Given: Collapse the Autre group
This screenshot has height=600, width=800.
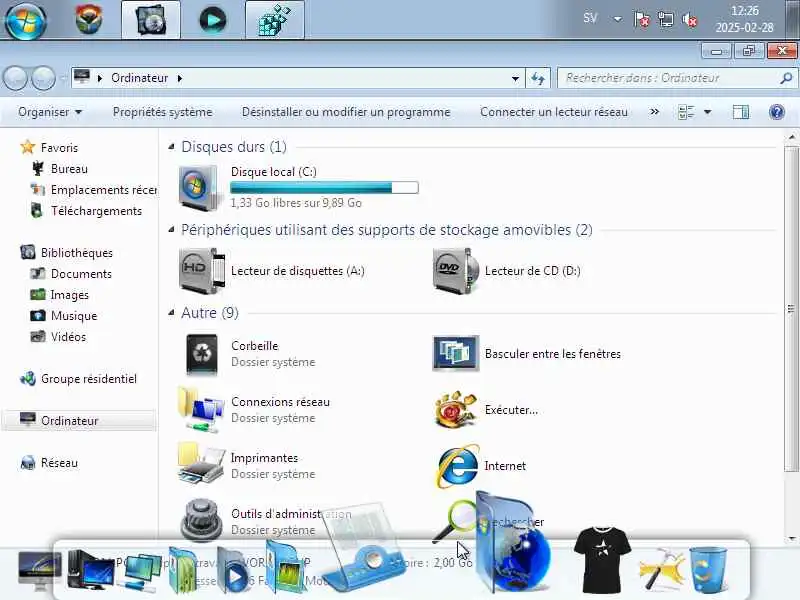Looking at the screenshot, I should tap(171, 313).
